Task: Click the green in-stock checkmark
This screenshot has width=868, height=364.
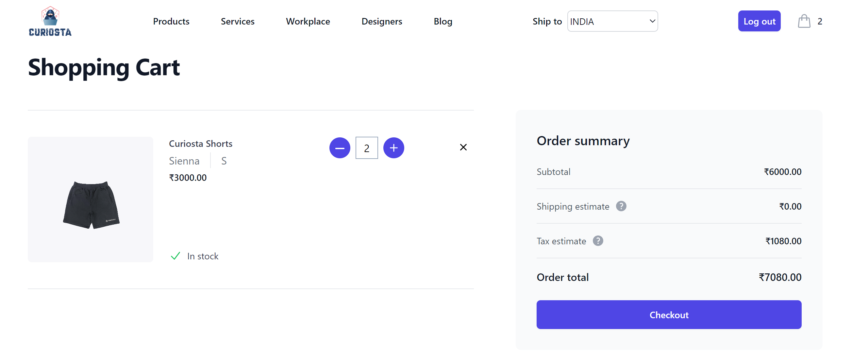Action: click(175, 256)
